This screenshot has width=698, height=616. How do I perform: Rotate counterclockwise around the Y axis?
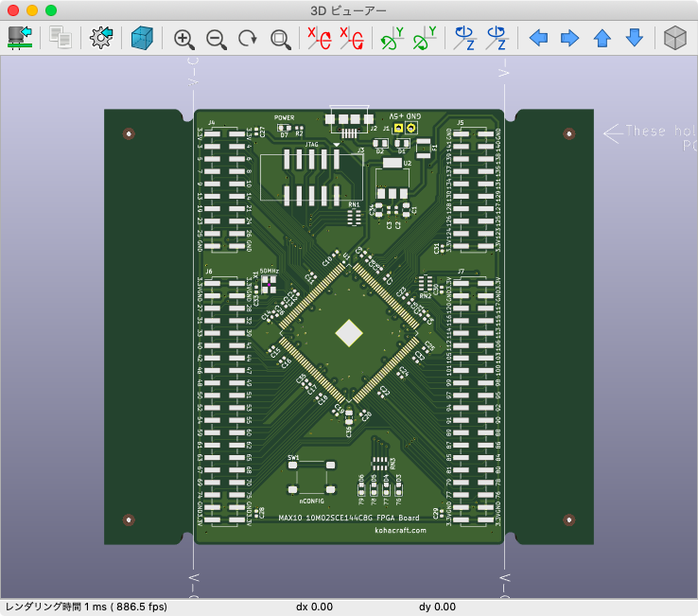pyautogui.click(x=424, y=38)
